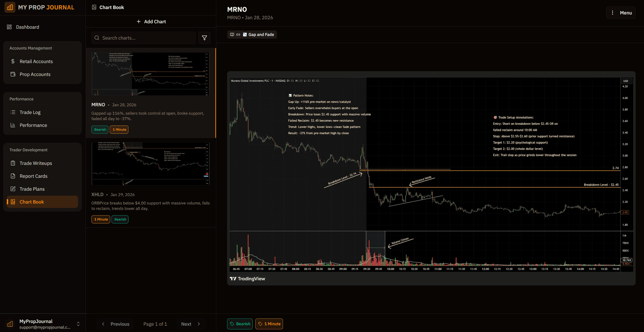Click the link icon in the chart header
Screen dimensions: 644x332
pos(238,34)
